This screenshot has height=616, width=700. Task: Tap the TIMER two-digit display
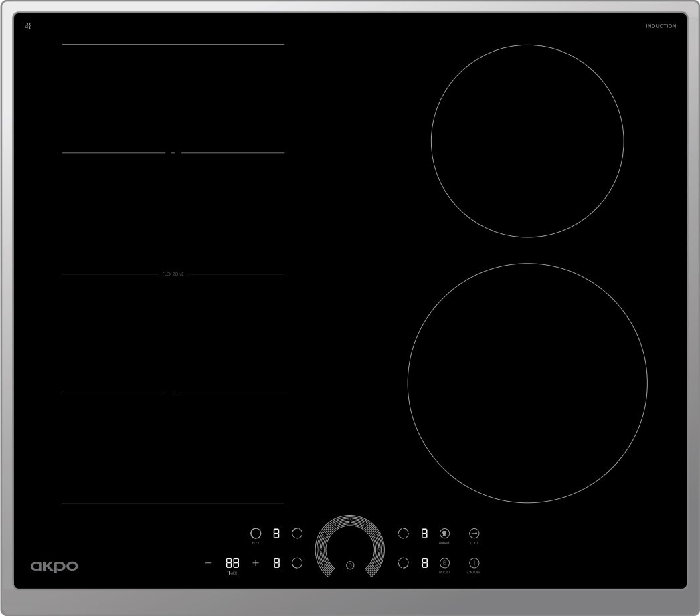coord(232,563)
